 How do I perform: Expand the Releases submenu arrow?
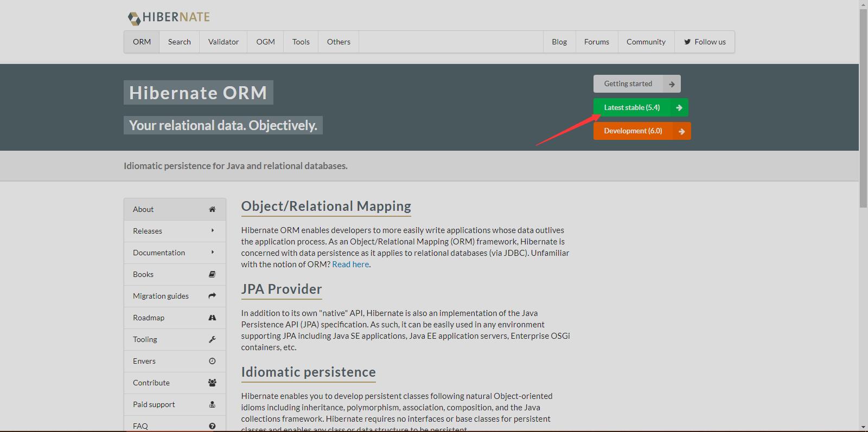[x=213, y=230]
